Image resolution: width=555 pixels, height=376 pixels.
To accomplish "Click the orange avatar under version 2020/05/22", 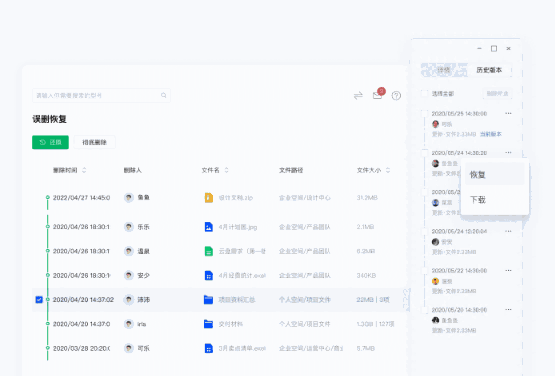I will coord(435,281).
